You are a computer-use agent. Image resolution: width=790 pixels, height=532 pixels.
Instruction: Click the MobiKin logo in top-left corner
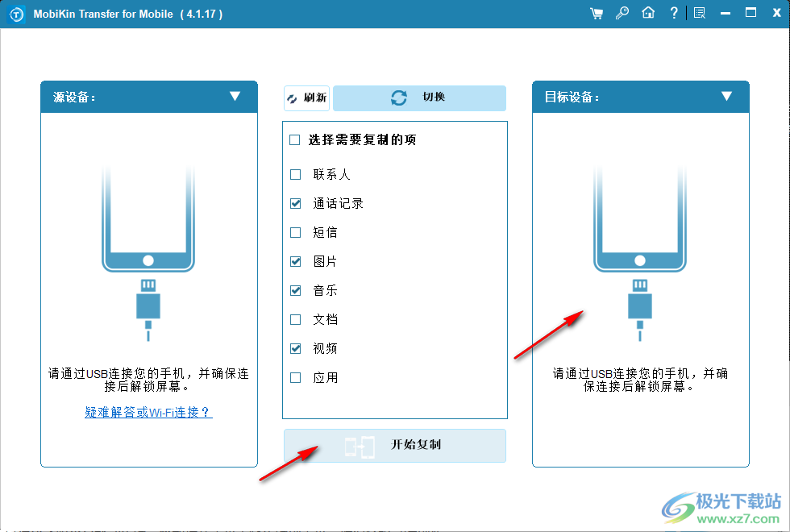(15, 13)
